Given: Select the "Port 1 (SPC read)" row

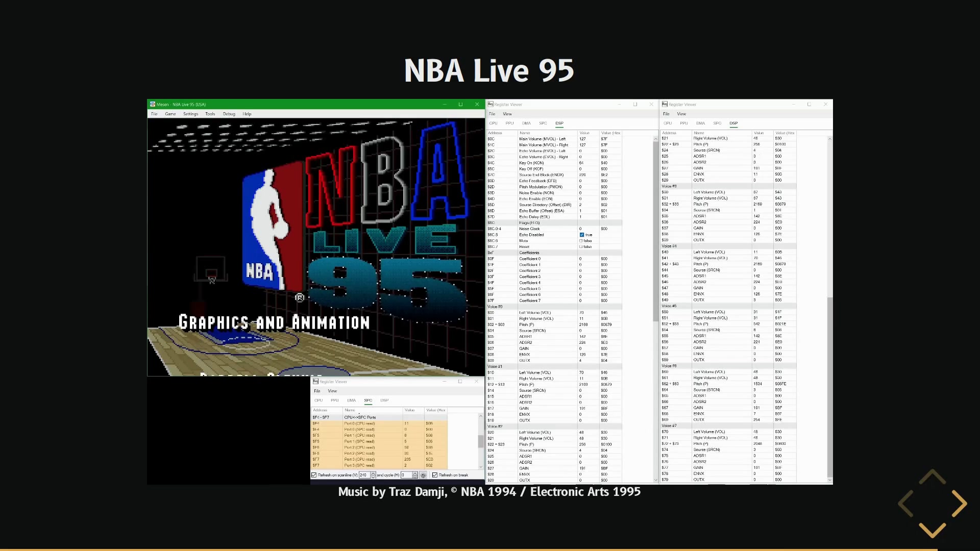Looking at the screenshot, I should point(380,441).
